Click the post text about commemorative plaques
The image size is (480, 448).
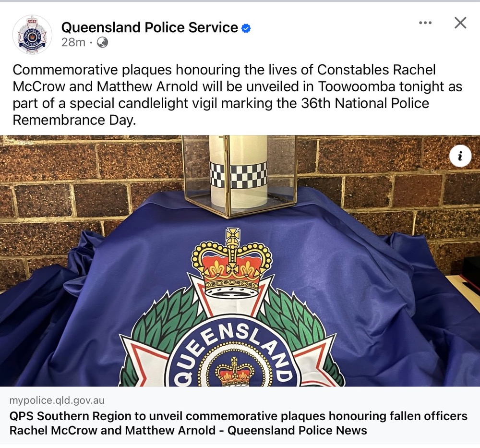click(237, 95)
